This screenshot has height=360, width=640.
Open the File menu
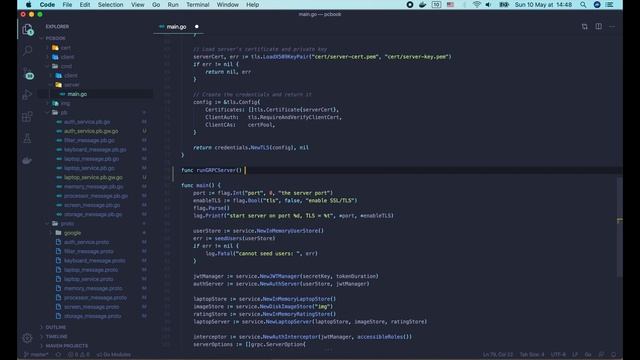pyautogui.click(x=67, y=4)
